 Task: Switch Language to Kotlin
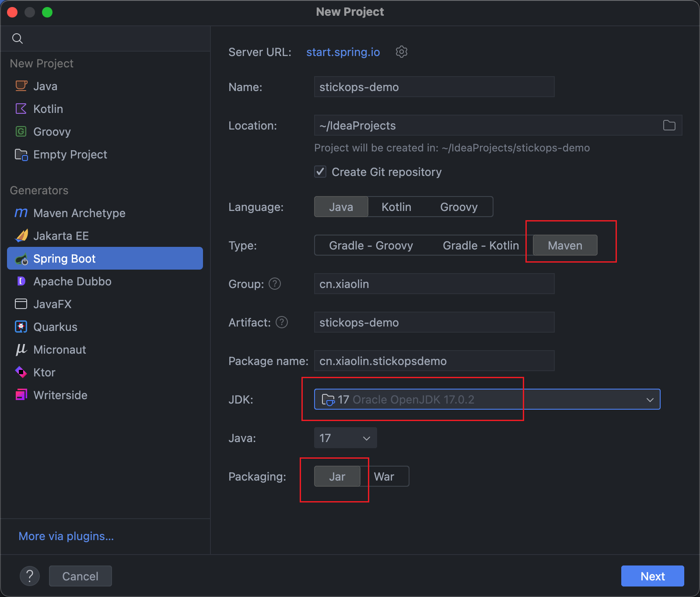pos(395,207)
